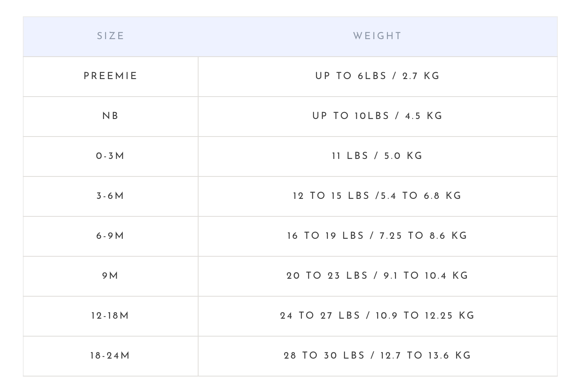Image resolution: width=581 pixels, height=392 pixels.
Task: Click the UP TO 10LBS weight cell
Action: [x=378, y=117]
